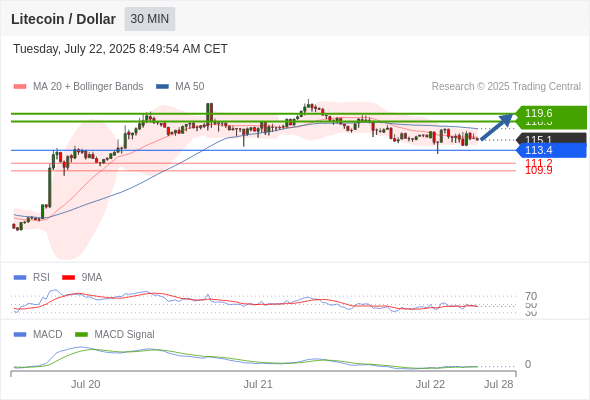Image resolution: width=590 pixels, height=400 pixels.
Task: Click the 30 MIN timeframe button
Action: click(150, 19)
